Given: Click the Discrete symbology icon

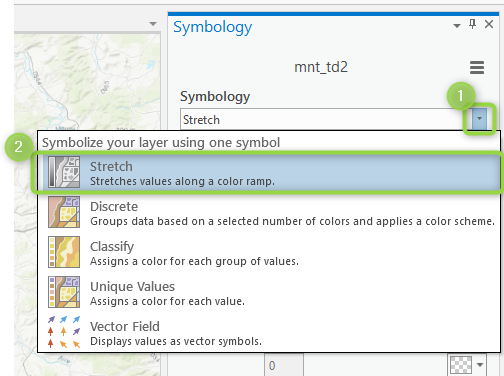Looking at the screenshot, I should [x=64, y=212].
